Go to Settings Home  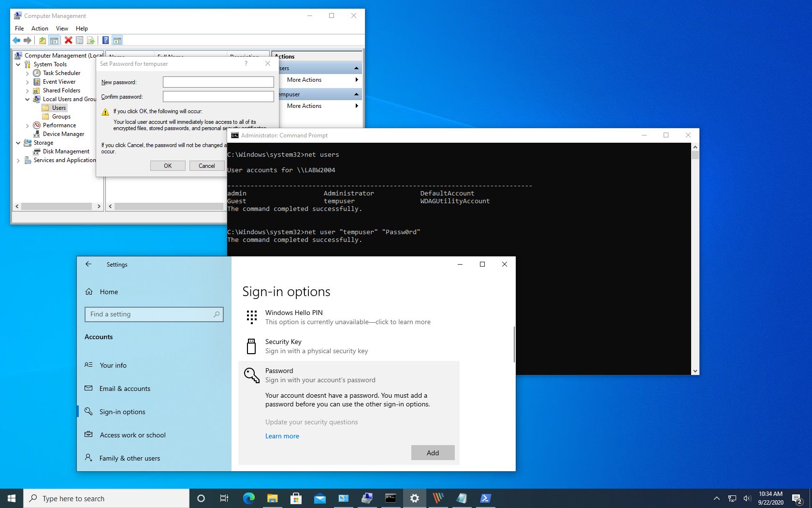pyautogui.click(x=109, y=292)
